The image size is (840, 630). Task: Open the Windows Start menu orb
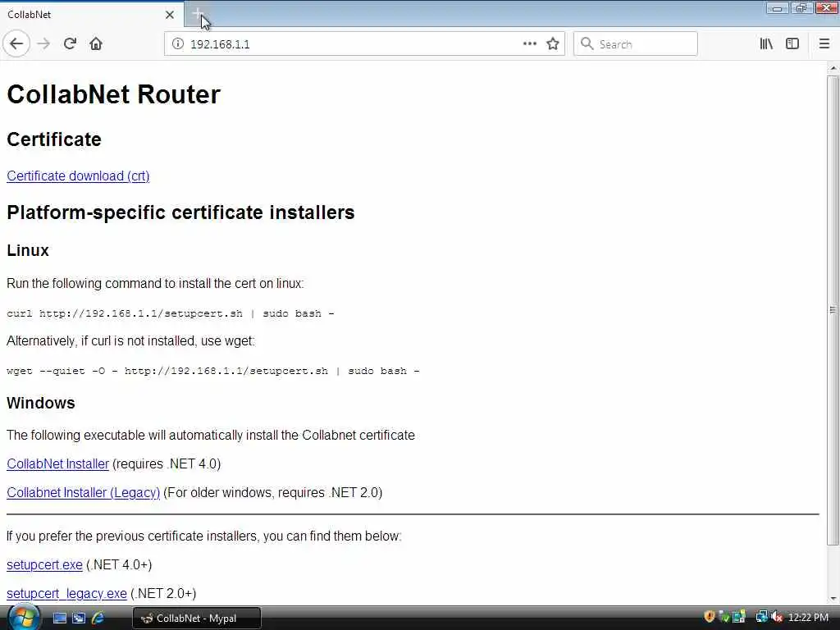(24, 617)
